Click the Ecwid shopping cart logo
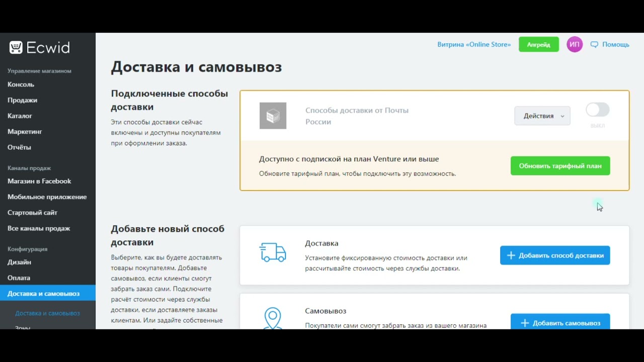Viewport: 644px width, 362px height. point(16,47)
